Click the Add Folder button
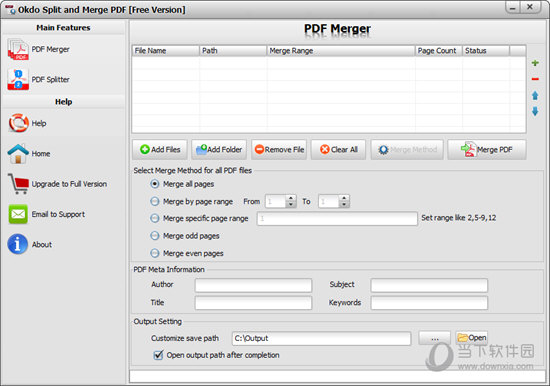550x386 pixels. point(219,149)
